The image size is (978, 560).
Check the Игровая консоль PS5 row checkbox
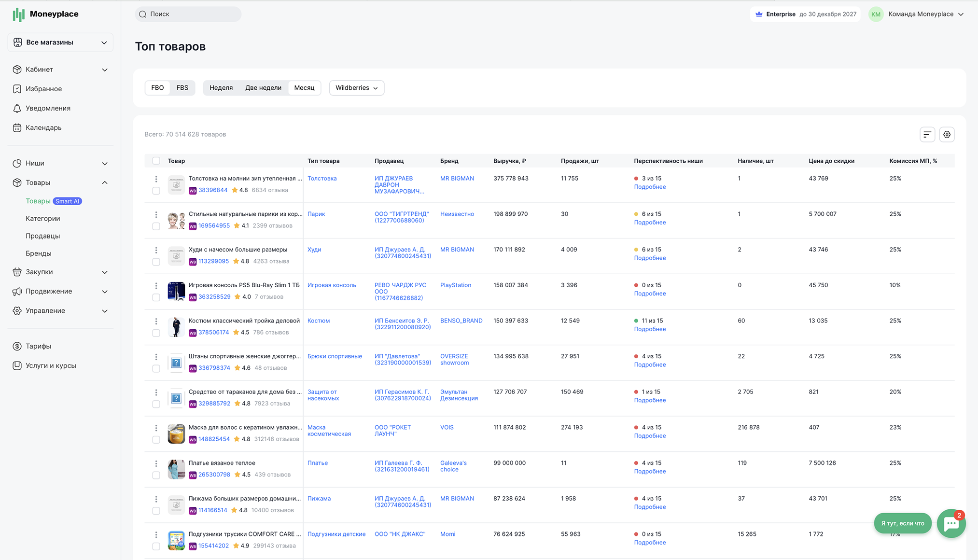pyautogui.click(x=156, y=297)
